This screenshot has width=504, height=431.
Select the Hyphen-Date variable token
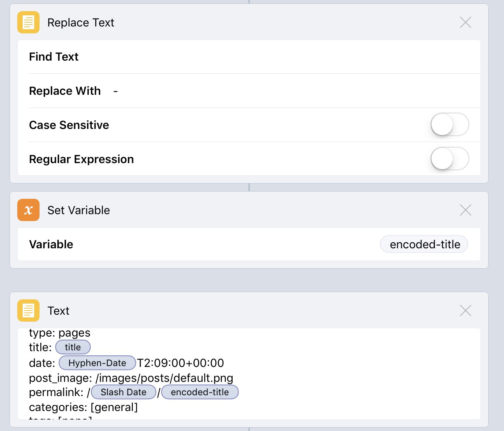pyautogui.click(x=97, y=363)
